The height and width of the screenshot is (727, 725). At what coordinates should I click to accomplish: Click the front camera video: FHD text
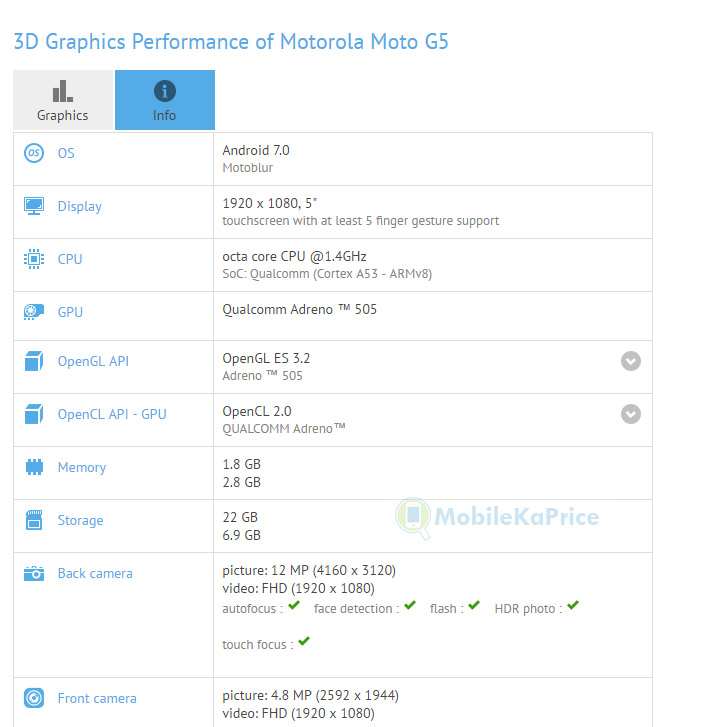[x=299, y=714]
